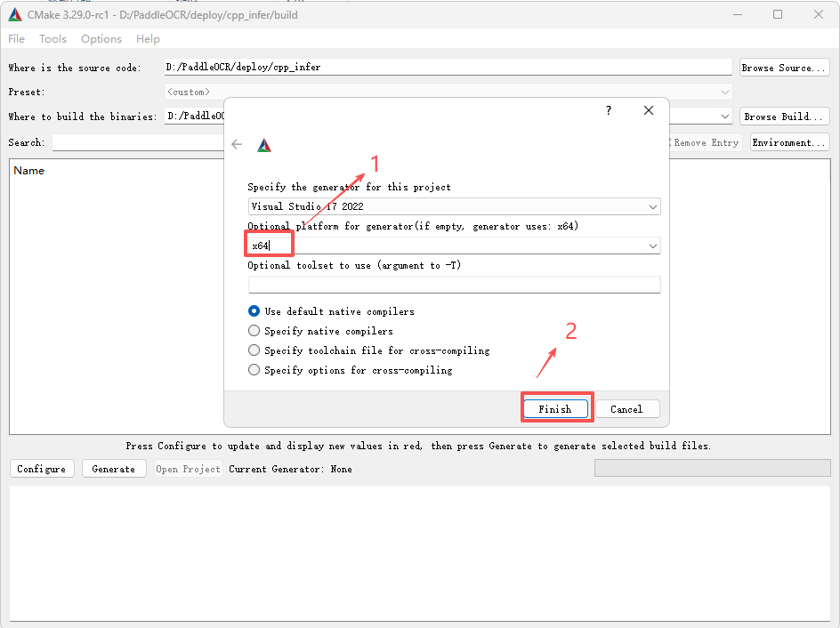Viewport: 840px width, 628px height.
Task: Maximize the CMake window
Action: pyautogui.click(x=778, y=15)
